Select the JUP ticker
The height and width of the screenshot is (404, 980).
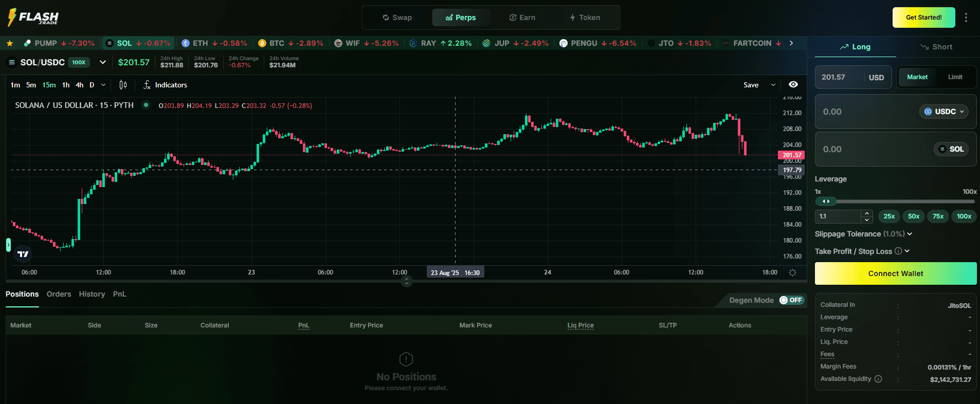(515, 43)
